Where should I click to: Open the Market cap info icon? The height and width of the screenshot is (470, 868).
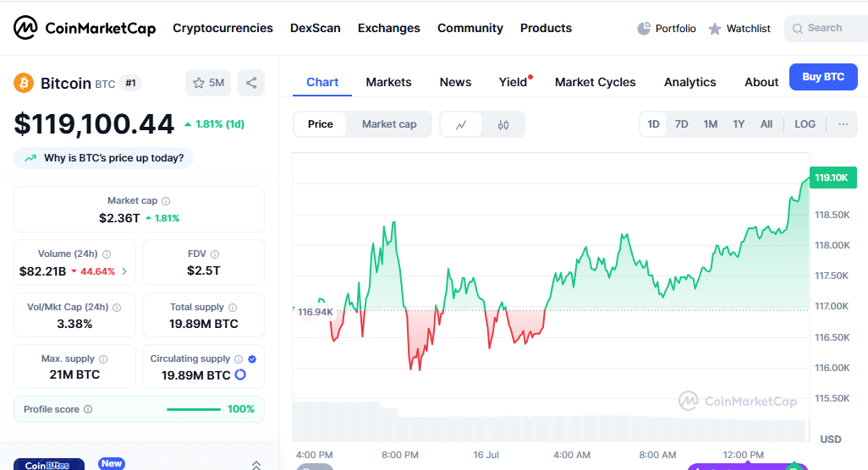pos(166,200)
